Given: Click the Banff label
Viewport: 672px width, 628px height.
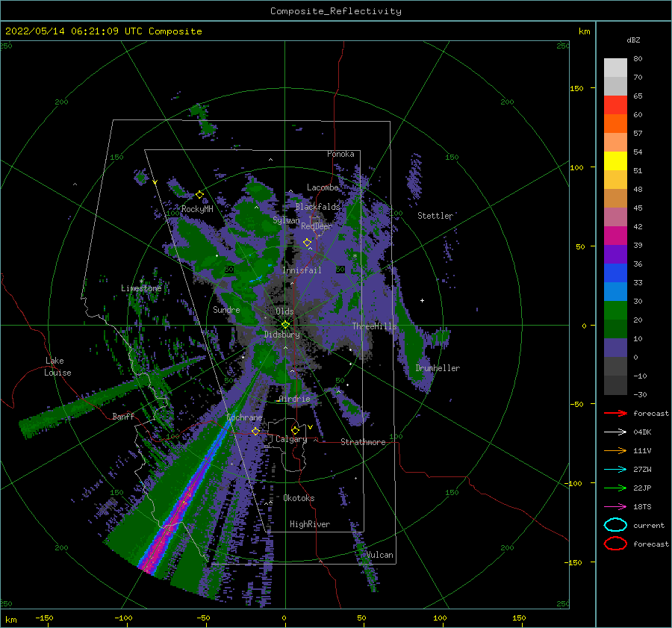Looking at the screenshot, I should [x=123, y=416].
